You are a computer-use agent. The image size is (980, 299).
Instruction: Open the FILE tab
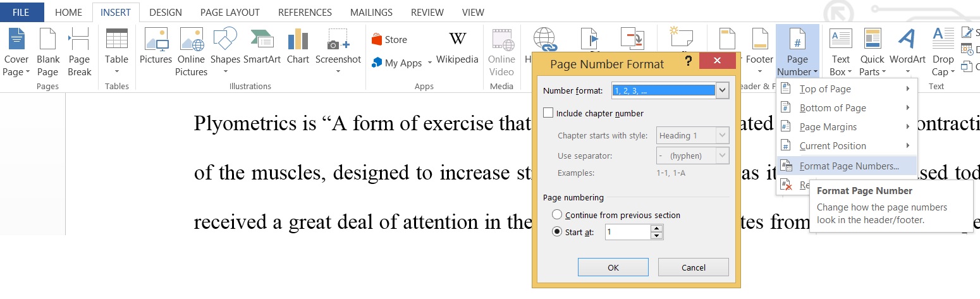coord(21,12)
